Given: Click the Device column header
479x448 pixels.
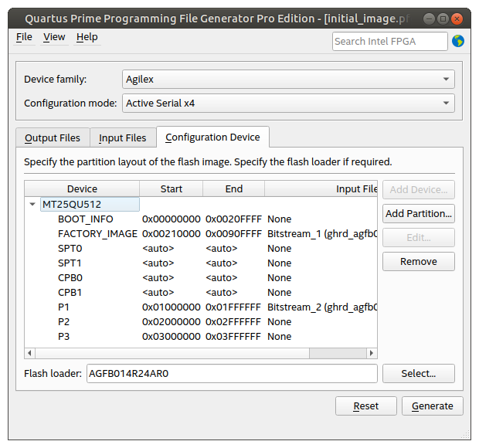Looking at the screenshot, I should click(x=82, y=188).
